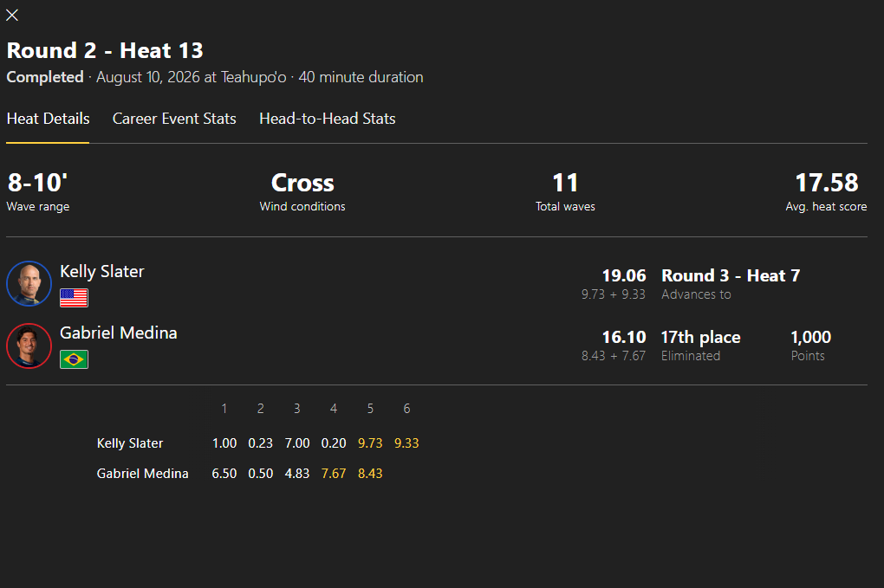This screenshot has width=884, height=588.
Task: Click the 17th place result label
Action: click(701, 337)
